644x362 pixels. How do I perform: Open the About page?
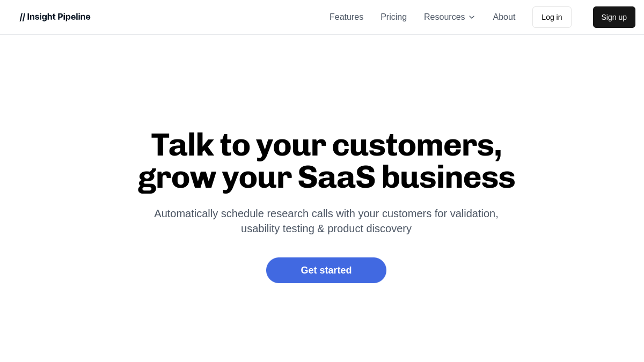pos(504,17)
